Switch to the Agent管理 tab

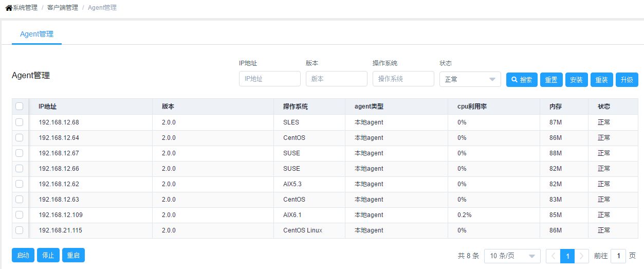coord(36,34)
